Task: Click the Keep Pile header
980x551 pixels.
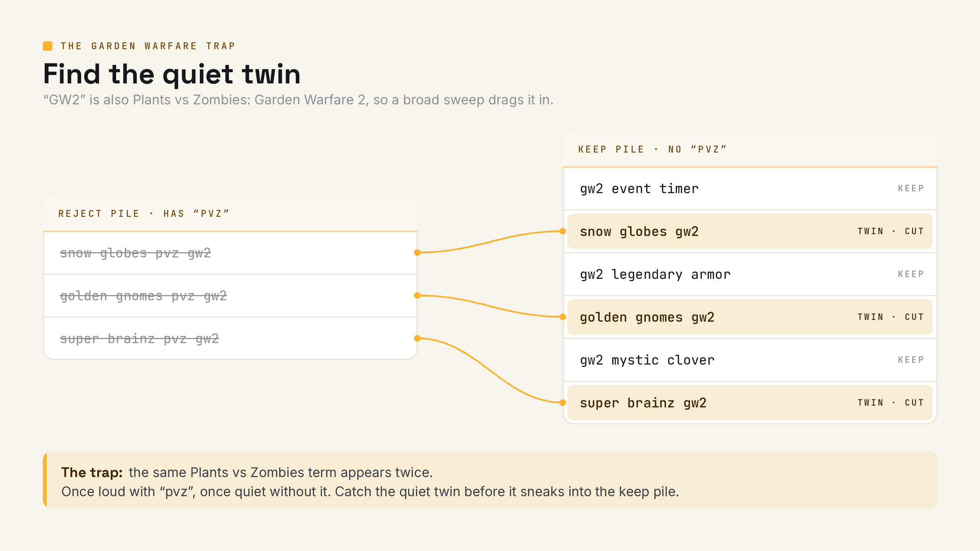Action: point(652,149)
